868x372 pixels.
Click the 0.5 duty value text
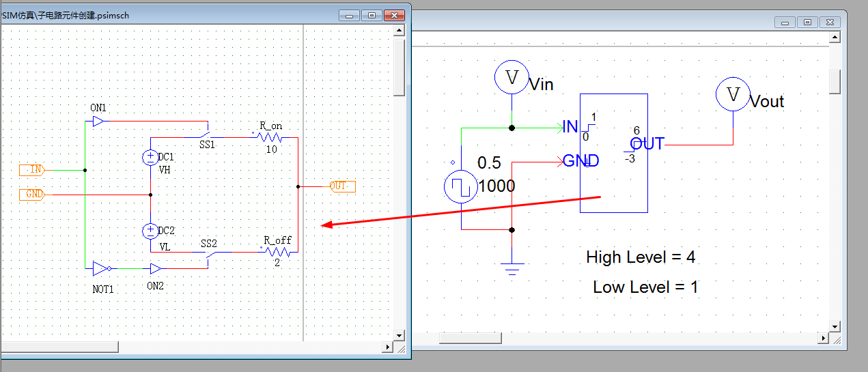click(489, 163)
